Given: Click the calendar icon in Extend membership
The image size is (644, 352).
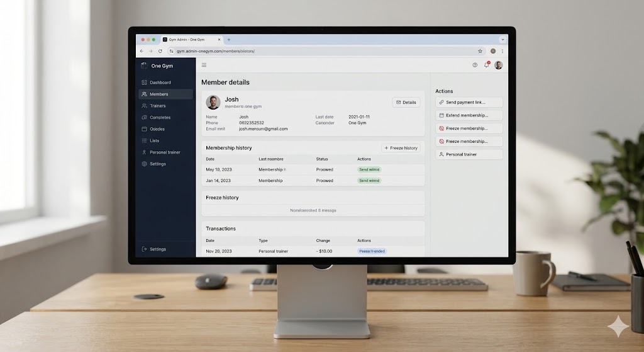Looking at the screenshot, I should tap(441, 116).
